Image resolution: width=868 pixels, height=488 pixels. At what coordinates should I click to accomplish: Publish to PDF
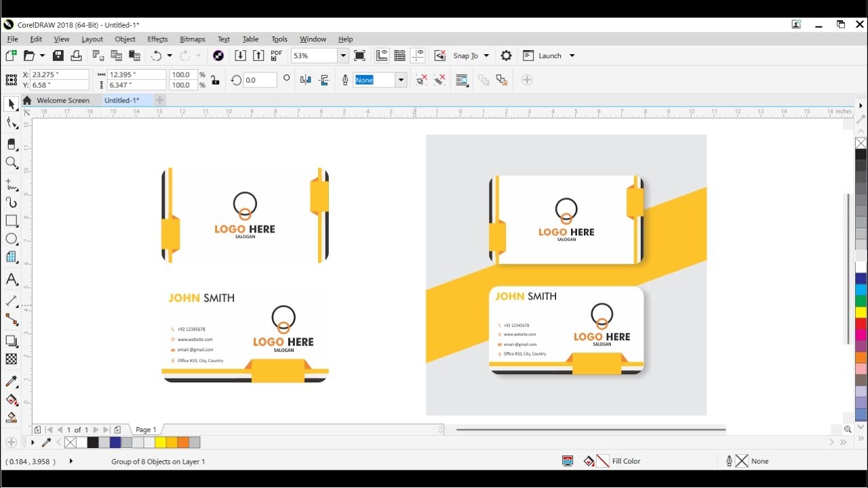pyautogui.click(x=277, y=56)
